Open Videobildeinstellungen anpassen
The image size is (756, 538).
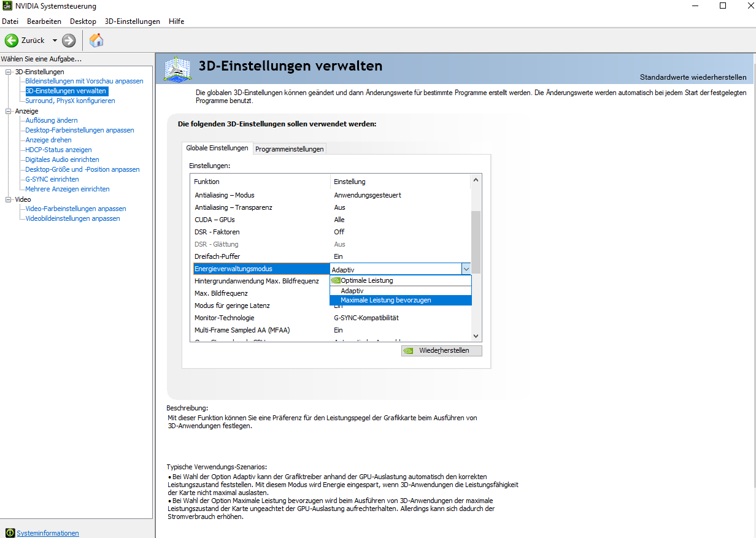click(x=72, y=218)
